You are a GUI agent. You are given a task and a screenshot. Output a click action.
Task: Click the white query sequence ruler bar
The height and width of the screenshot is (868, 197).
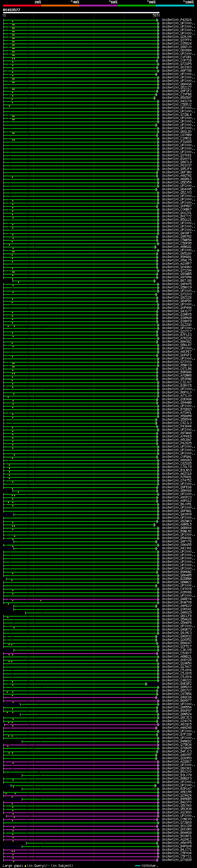click(81, 12)
